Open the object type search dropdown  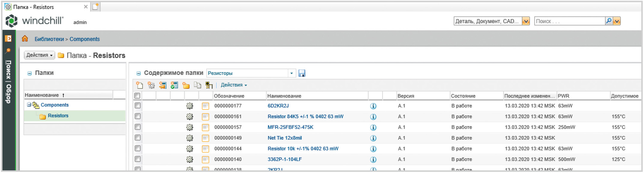[526, 21]
